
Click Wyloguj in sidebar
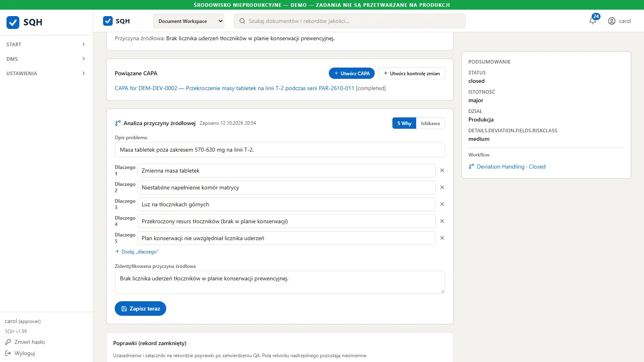[x=25, y=353]
